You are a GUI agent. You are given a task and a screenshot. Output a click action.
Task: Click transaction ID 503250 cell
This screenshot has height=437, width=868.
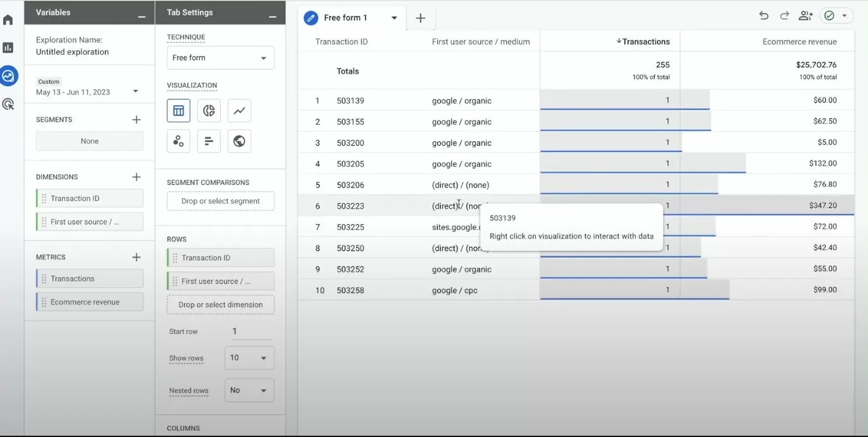(350, 248)
